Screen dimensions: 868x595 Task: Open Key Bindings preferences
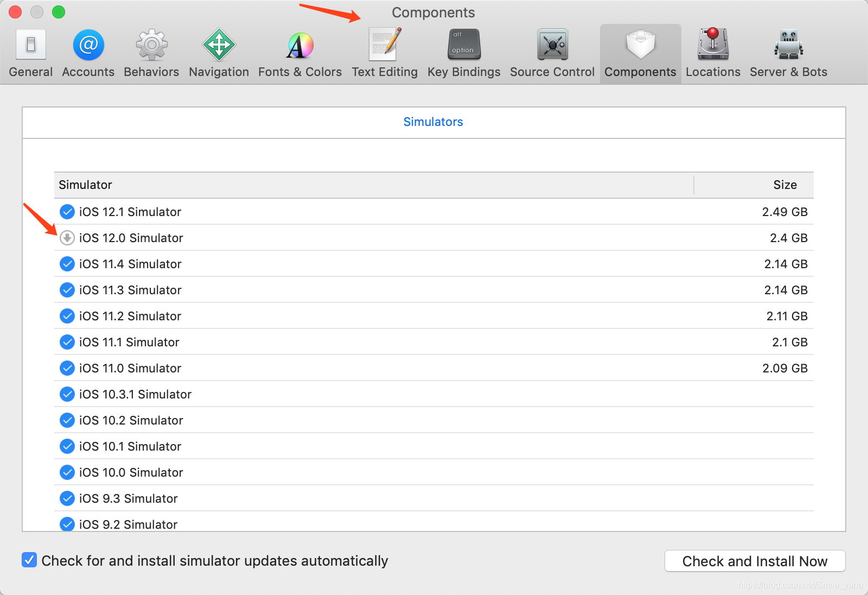(x=464, y=54)
